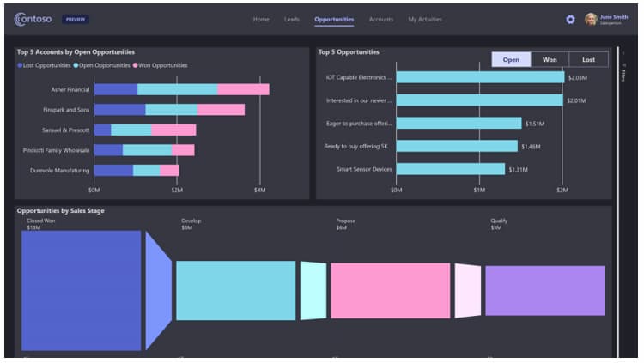Click the Asher Financial pink Won segment
Viewport: 644px width, 363px height.
243,89
